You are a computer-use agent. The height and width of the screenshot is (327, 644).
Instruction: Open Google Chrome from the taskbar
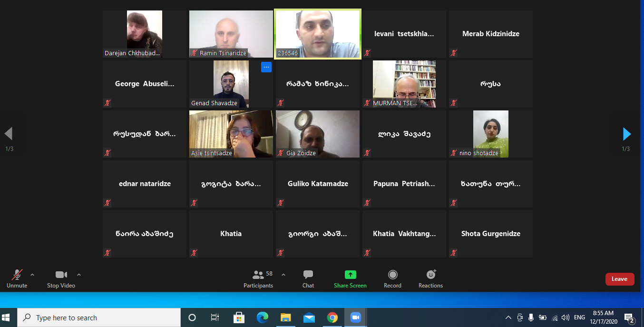pos(332,317)
